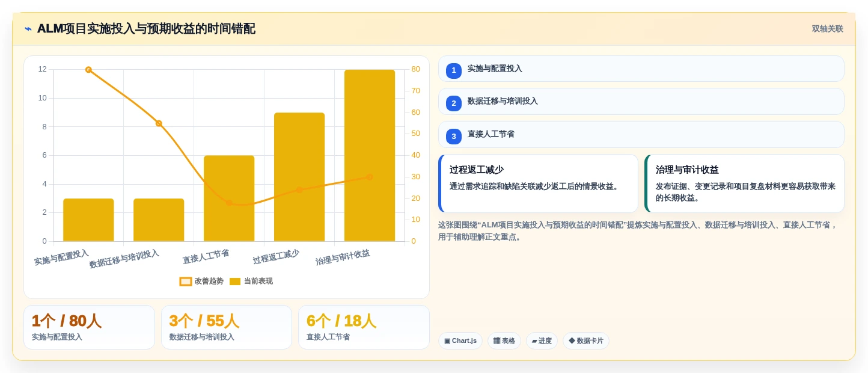Select the bar for 实施与配置投入
The image size is (868, 373).
[88, 220]
